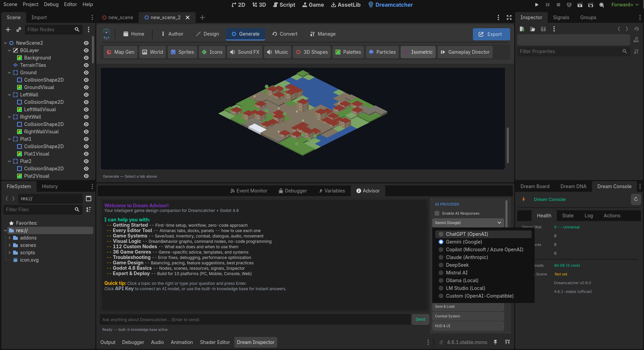Image resolution: width=644 pixels, height=350 pixels.
Task: Switch to Event Monitor tab
Action: pyautogui.click(x=249, y=191)
